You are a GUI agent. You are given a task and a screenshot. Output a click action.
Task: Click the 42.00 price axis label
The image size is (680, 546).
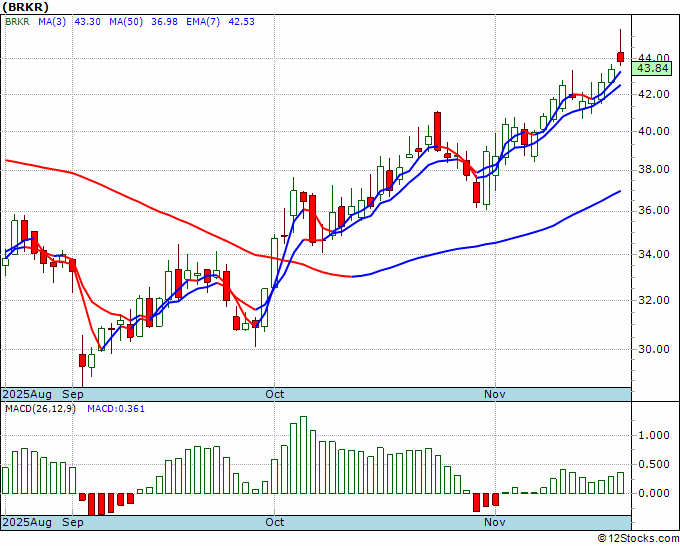coord(654,94)
